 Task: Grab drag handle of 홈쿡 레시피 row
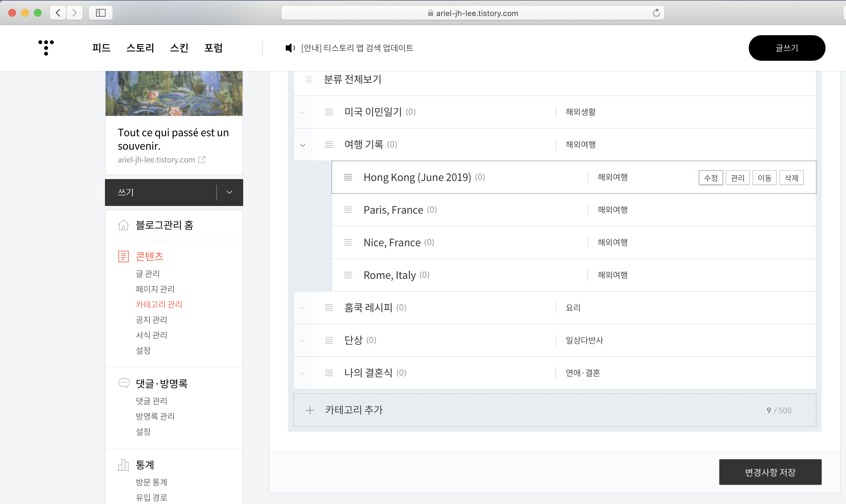click(x=329, y=307)
